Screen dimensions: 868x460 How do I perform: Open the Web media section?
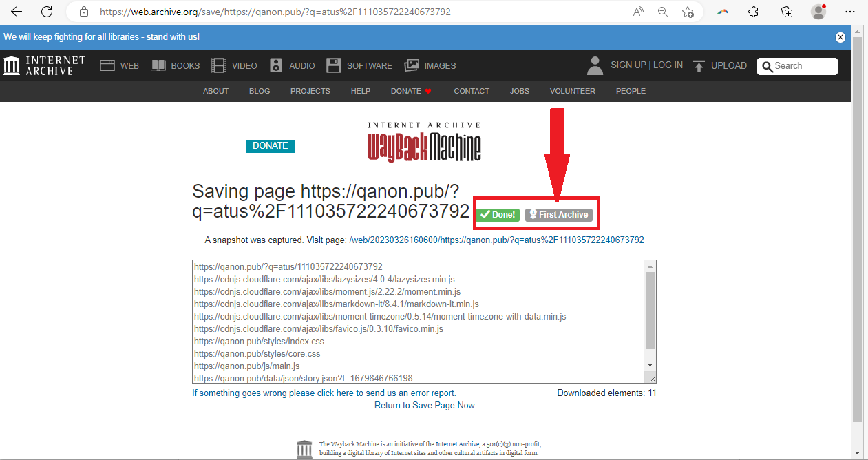[x=119, y=66]
